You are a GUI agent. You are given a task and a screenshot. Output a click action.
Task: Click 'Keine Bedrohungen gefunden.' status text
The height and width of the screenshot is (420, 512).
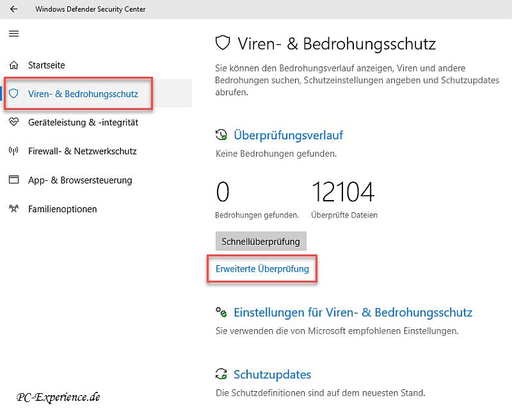[276, 153]
